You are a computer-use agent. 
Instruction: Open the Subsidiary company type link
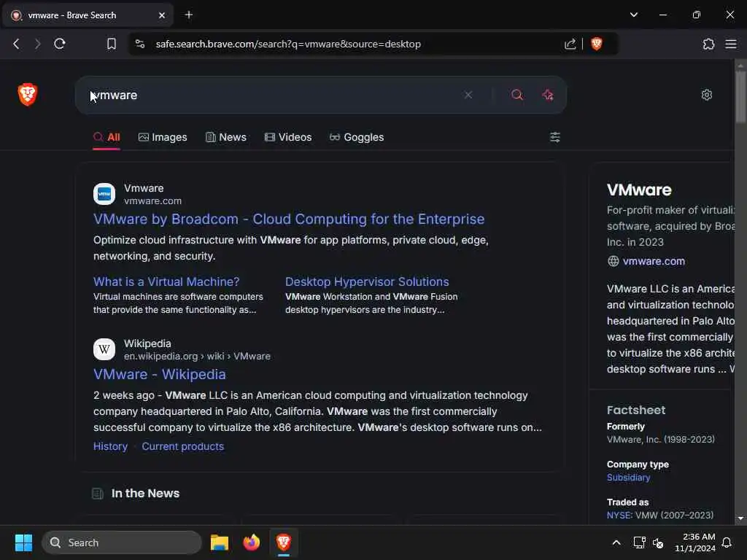click(x=628, y=477)
